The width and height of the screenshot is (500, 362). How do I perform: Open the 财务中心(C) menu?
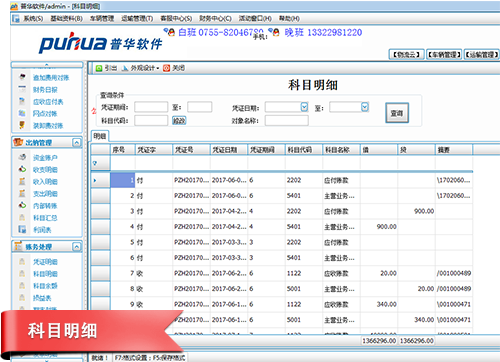click(215, 19)
